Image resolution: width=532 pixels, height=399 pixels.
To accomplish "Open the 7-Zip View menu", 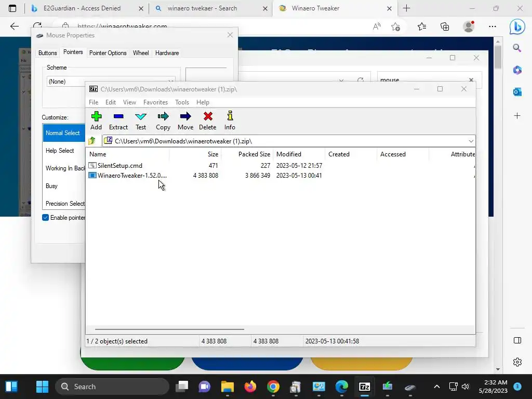I will pos(129,102).
